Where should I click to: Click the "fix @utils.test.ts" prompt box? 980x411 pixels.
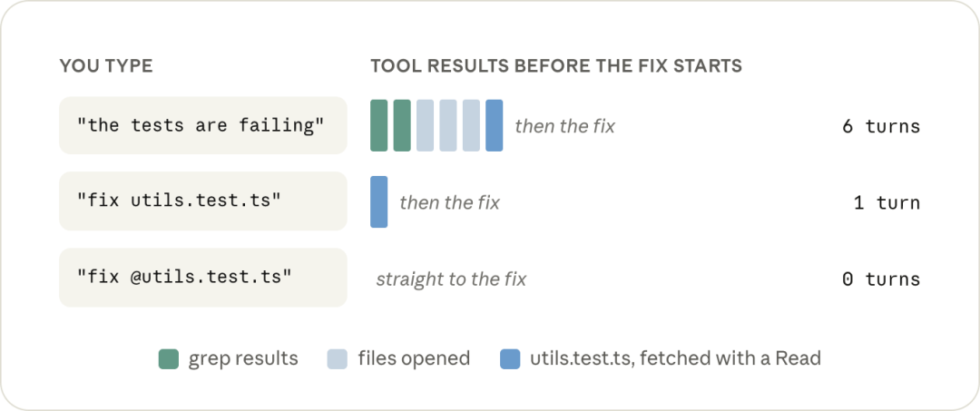202,278
